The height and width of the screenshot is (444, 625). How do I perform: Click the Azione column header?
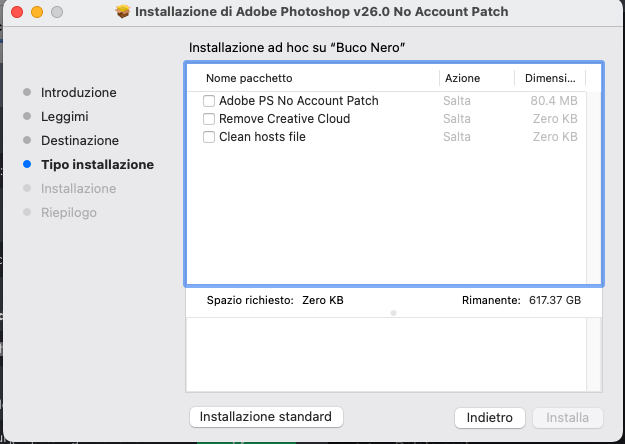point(463,78)
